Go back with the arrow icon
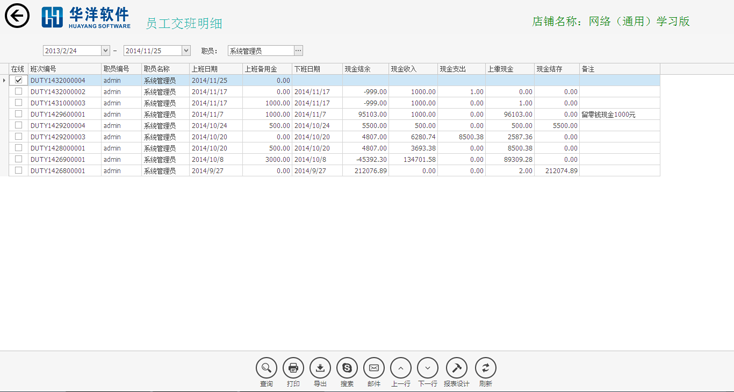 (x=17, y=16)
